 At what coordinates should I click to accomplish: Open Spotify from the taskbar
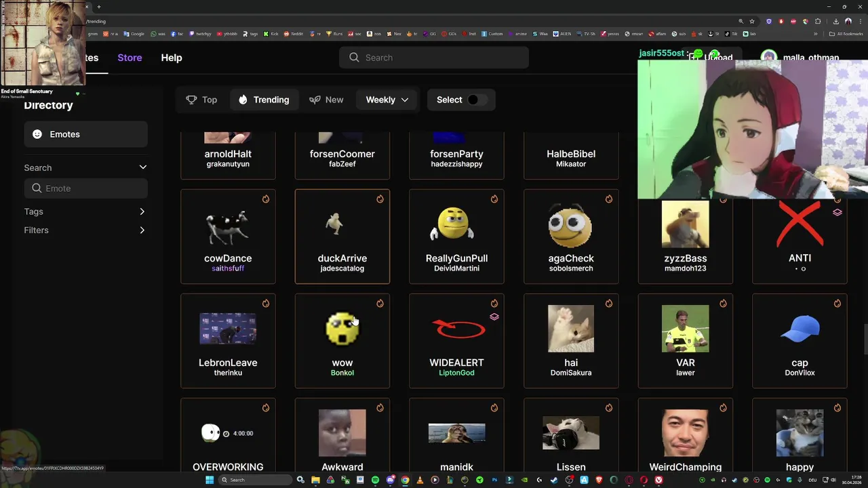click(375, 480)
